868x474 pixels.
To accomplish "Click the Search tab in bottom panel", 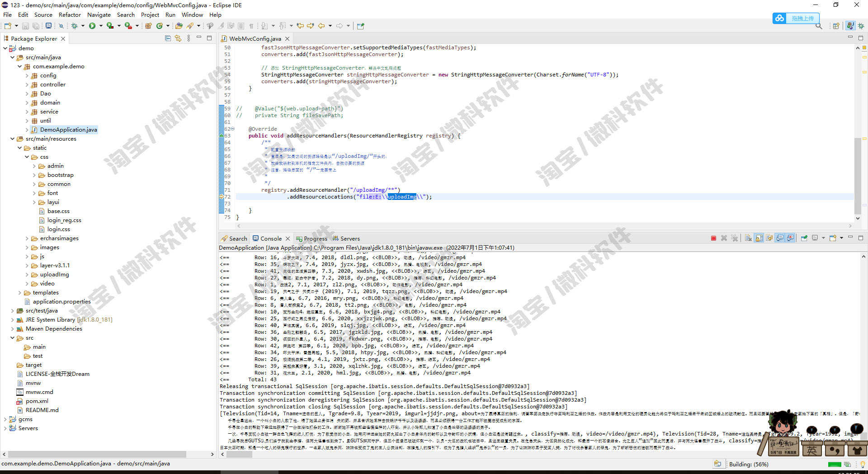I will 234,238.
